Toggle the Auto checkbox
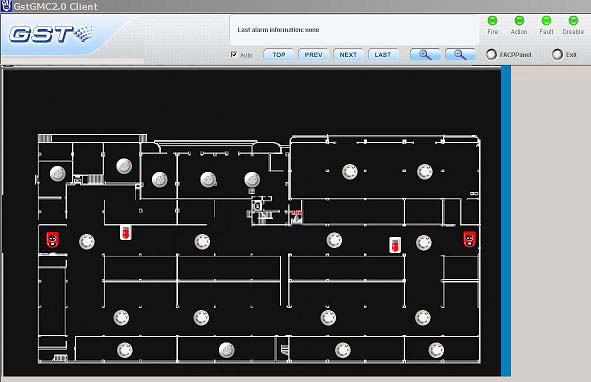This screenshot has height=382, width=591. point(233,54)
